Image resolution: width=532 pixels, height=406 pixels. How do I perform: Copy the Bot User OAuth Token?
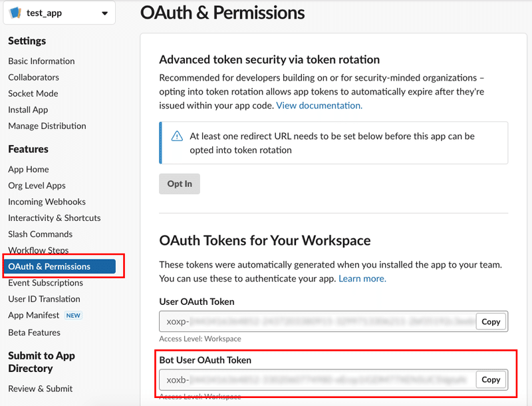point(491,380)
